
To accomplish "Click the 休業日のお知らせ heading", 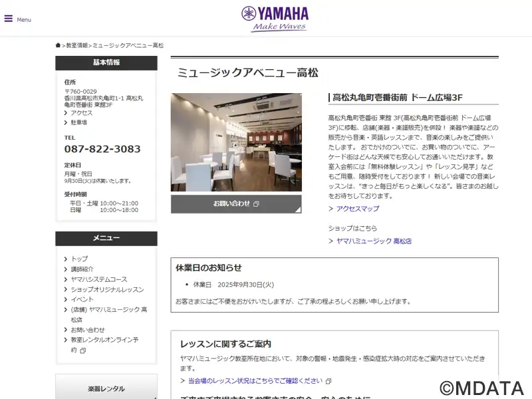I will [x=209, y=268].
